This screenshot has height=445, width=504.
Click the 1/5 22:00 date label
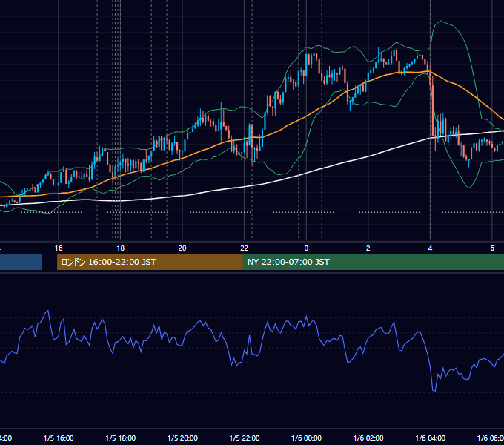click(x=245, y=438)
